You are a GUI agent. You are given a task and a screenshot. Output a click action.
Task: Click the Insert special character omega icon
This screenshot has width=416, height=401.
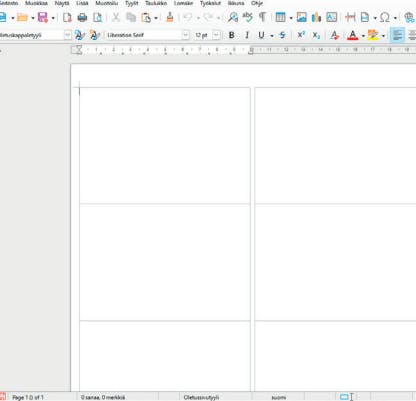[385, 17]
